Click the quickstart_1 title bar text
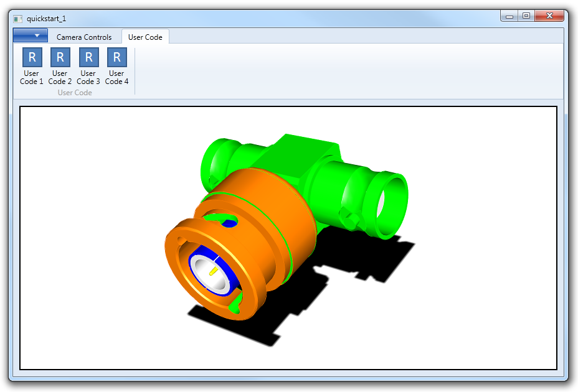Screen dimensions: 578x392 (46, 19)
